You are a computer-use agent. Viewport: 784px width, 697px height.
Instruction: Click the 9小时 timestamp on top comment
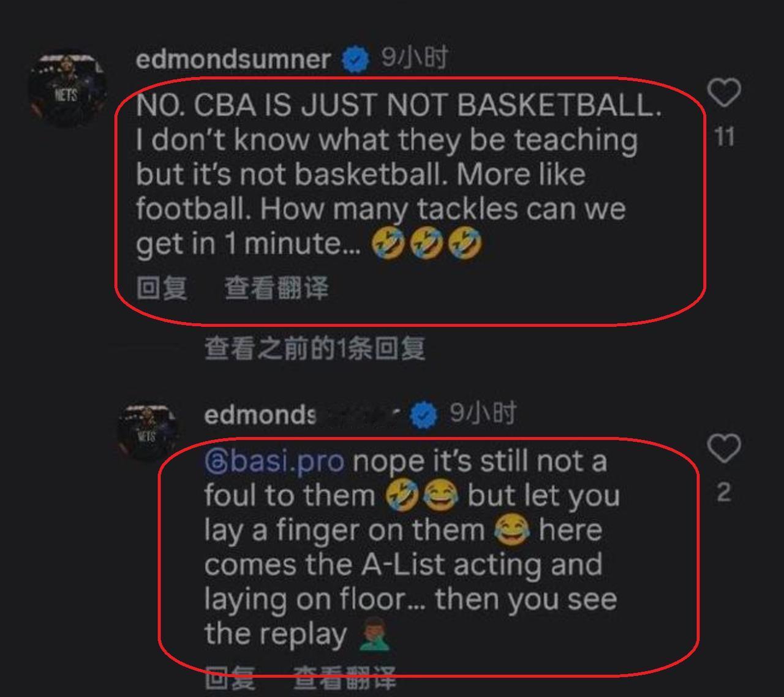(415, 58)
